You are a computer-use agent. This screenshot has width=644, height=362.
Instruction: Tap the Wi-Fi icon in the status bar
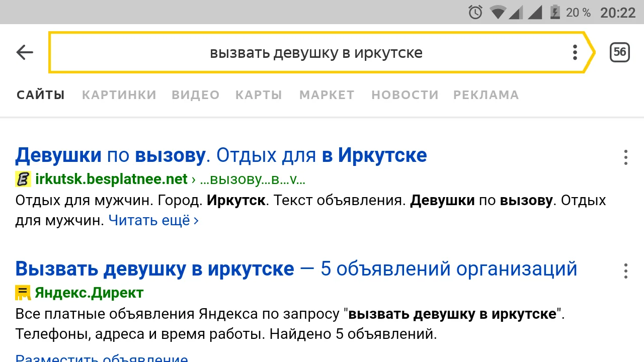pos(497,12)
